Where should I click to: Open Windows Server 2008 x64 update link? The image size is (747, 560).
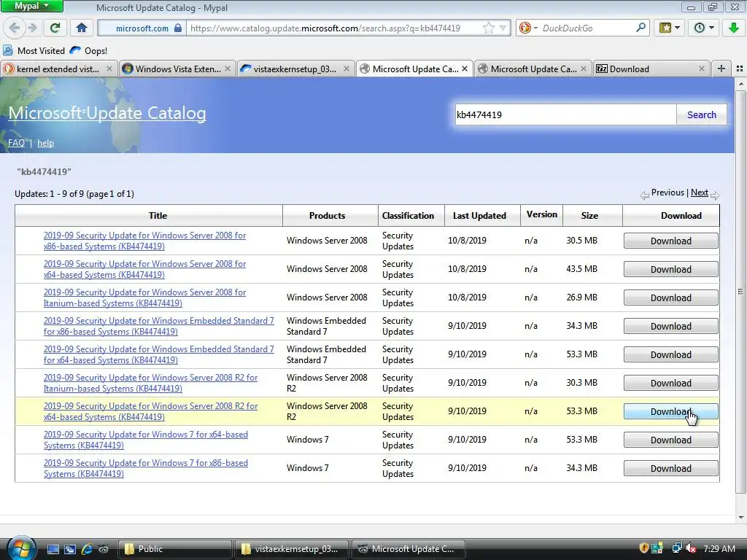click(145, 269)
